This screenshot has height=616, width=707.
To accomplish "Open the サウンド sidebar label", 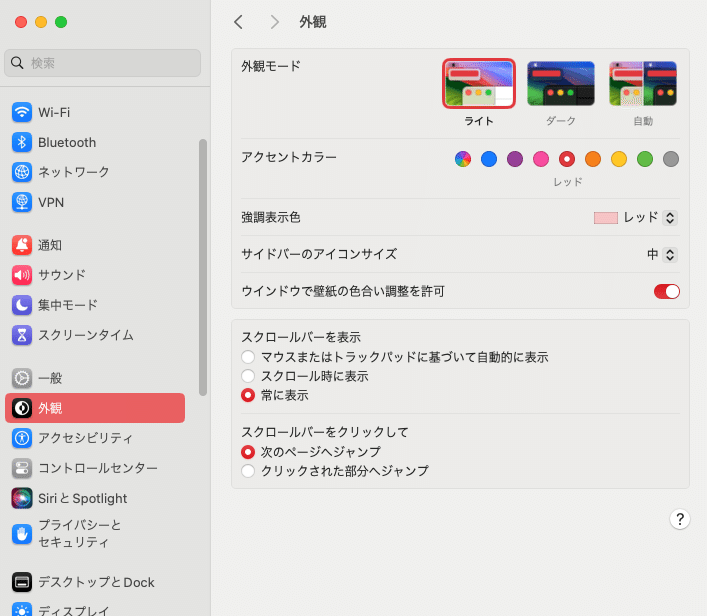I will [62, 275].
